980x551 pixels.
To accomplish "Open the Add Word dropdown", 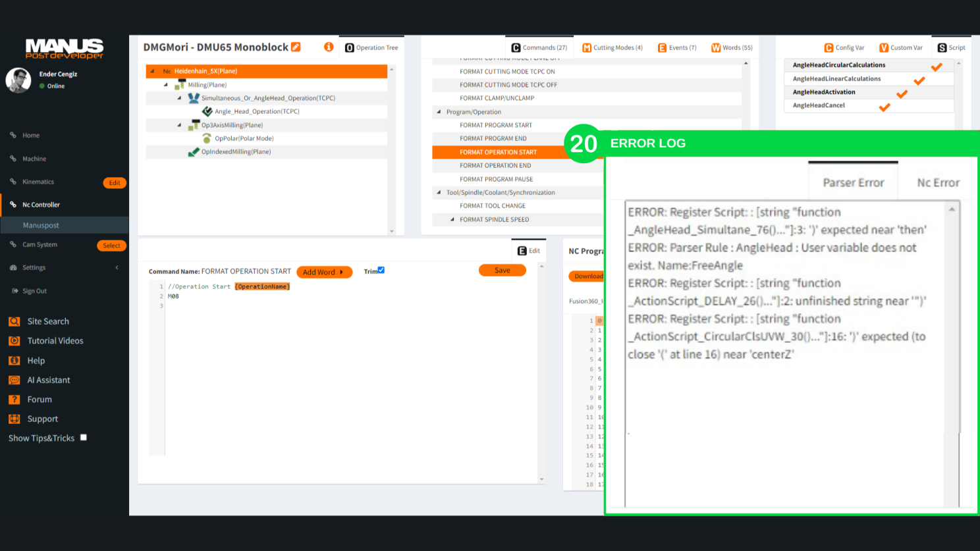I will [324, 272].
